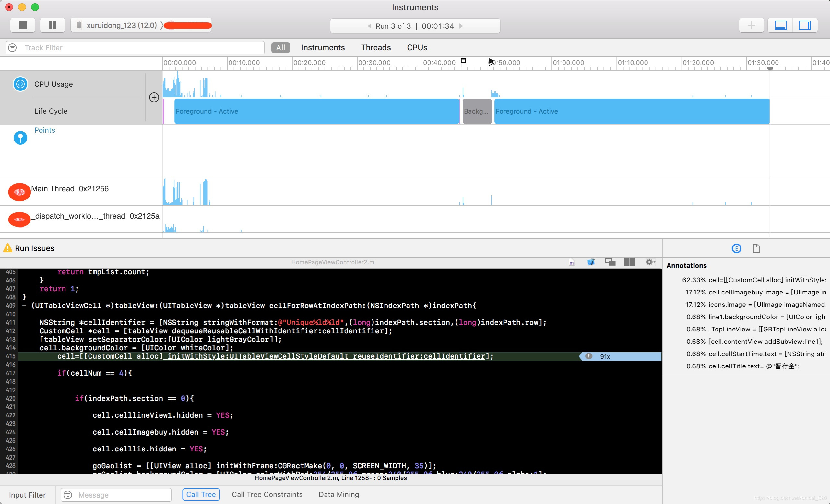
Task: Click the source file 'm' icon
Action: (x=571, y=262)
